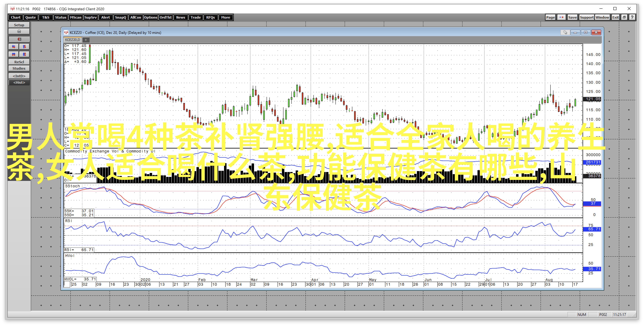Click the horizontal expand arrows icon
The width and height of the screenshot is (644, 326).
click(x=14, y=47)
